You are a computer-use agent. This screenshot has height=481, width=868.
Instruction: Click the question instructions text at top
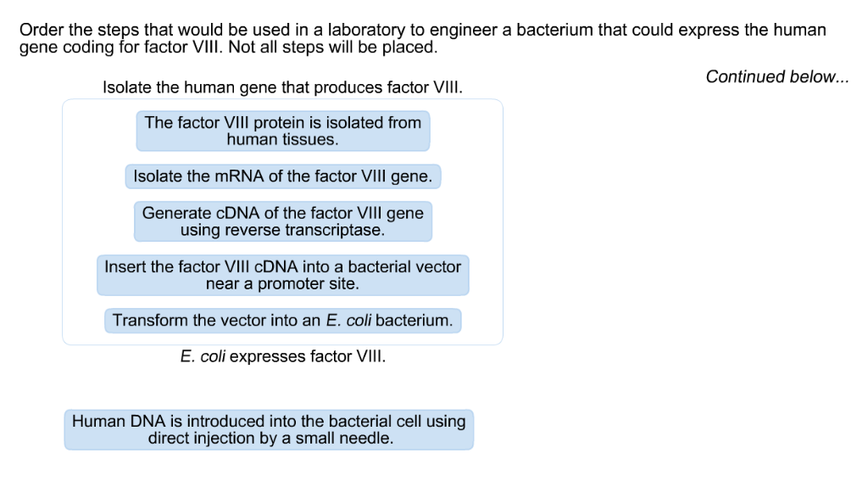click(x=422, y=38)
